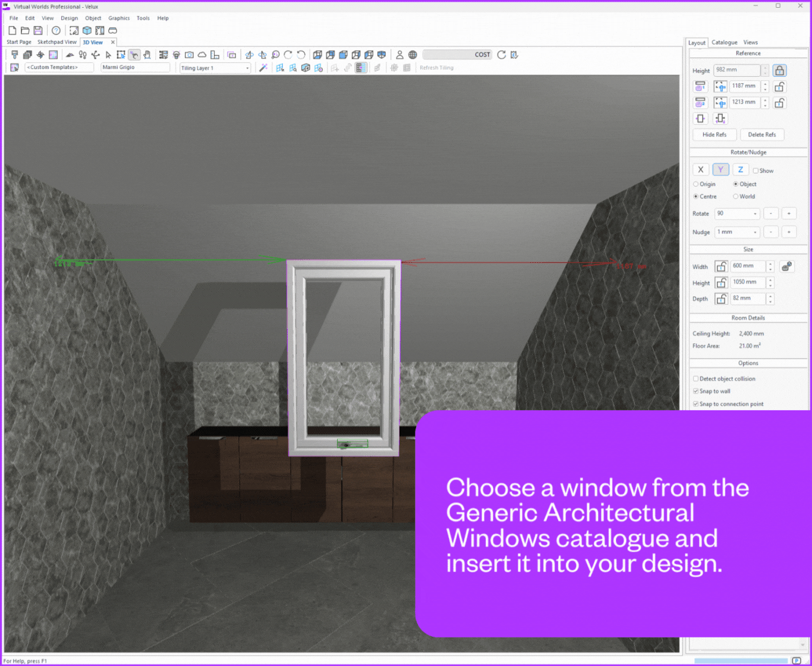Viewport: 812px width, 666px height.
Task: Select the World radio button
Action: click(x=736, y=196)
